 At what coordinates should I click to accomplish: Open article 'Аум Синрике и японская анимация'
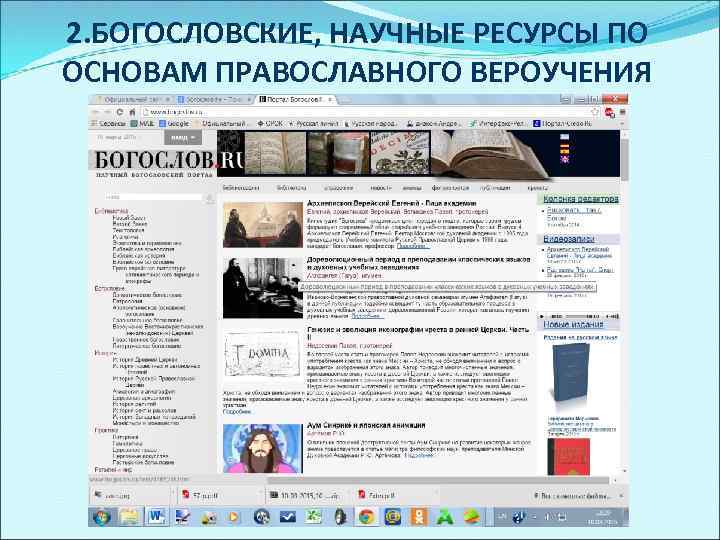(366, 425)
